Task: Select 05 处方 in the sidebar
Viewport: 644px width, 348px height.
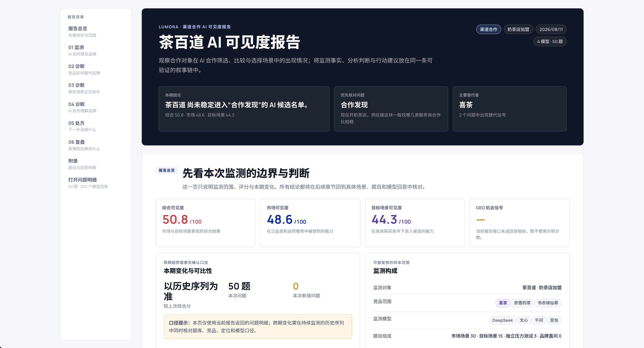Action: coord(96,126)
